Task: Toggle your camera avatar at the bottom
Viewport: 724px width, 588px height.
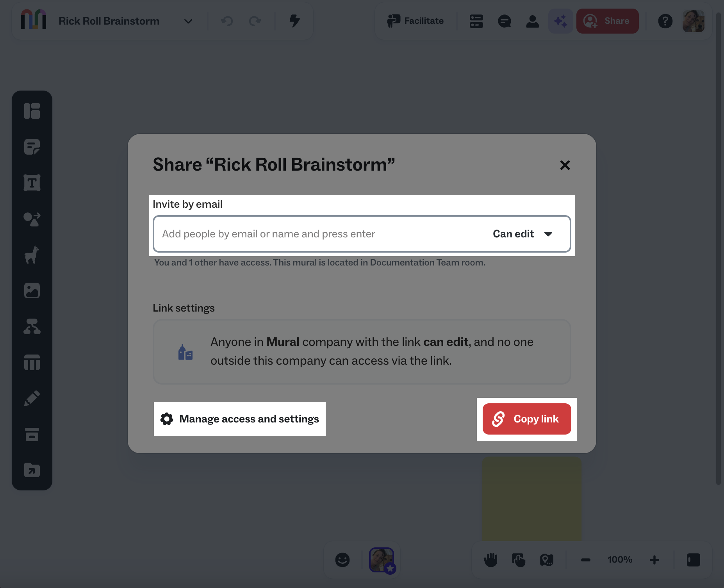Action: pyautogui.click(x=382, y=559)
